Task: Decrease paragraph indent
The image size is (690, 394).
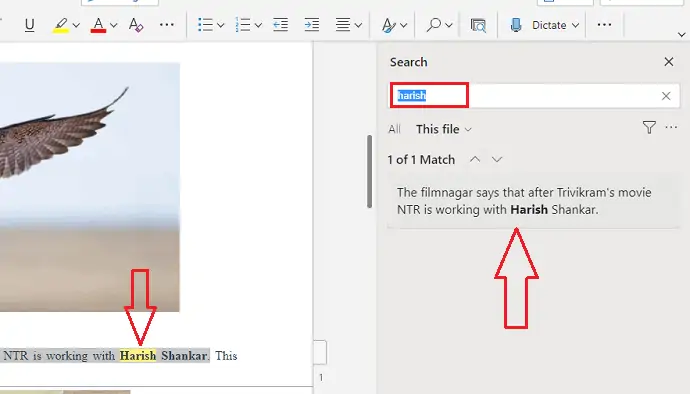Action: (280, 25)
